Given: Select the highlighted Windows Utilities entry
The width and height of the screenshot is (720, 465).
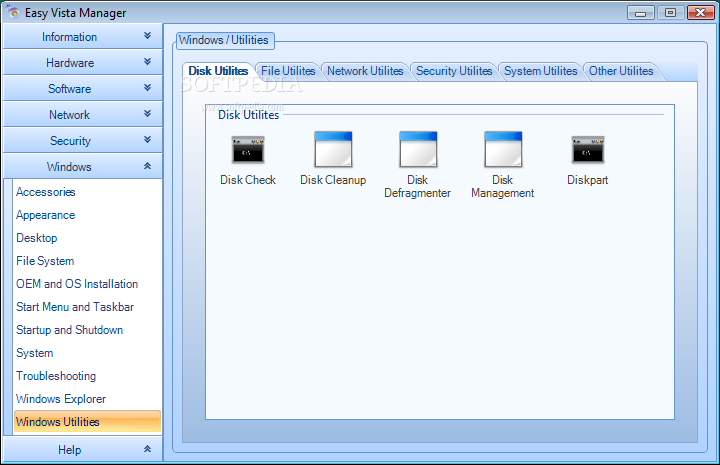Looking at the screenshot, I should (87, 421).
